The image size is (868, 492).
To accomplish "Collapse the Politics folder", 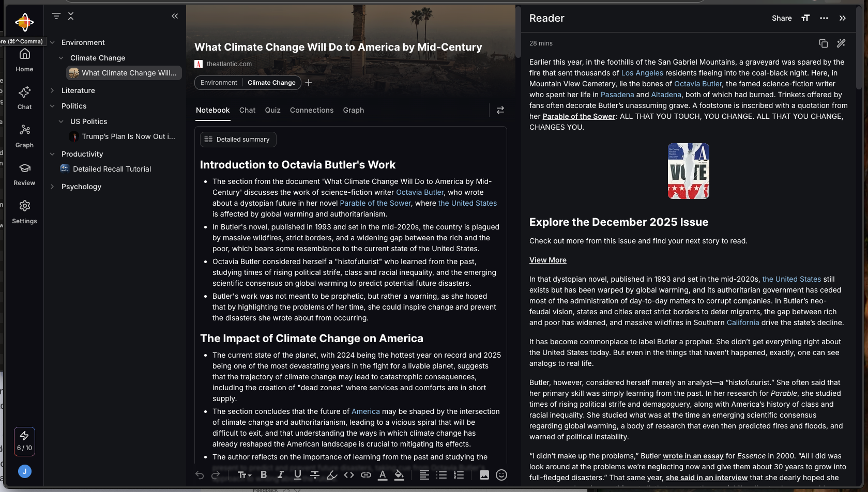I will (x=52, y=106).
